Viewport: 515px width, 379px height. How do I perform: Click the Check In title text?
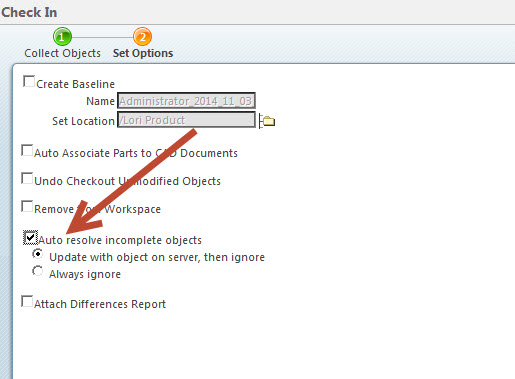(29, 13)
